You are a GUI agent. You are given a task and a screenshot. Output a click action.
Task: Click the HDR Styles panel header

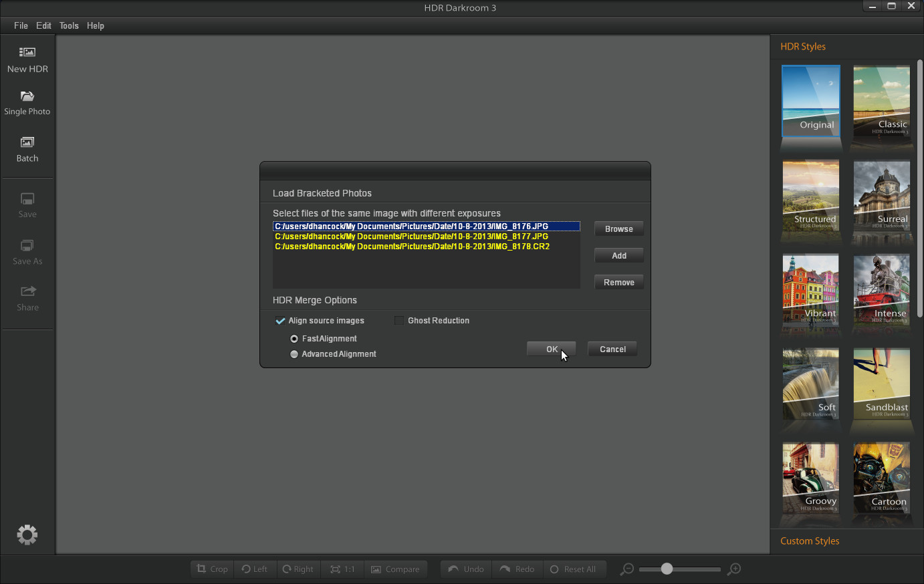[803, 46]
